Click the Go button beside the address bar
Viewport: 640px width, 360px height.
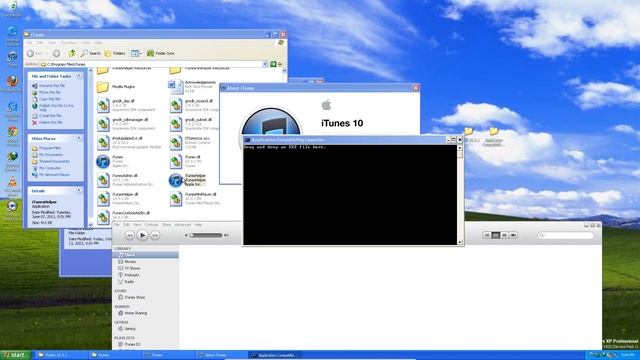tap(276, 64)
